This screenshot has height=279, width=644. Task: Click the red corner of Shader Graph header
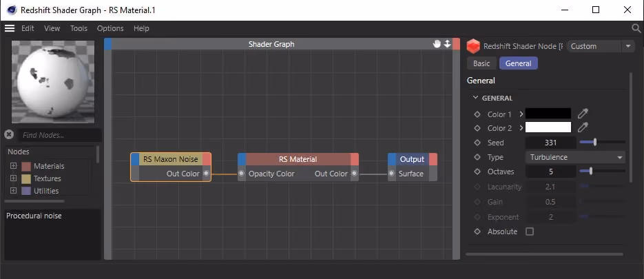tap(456, 44)
